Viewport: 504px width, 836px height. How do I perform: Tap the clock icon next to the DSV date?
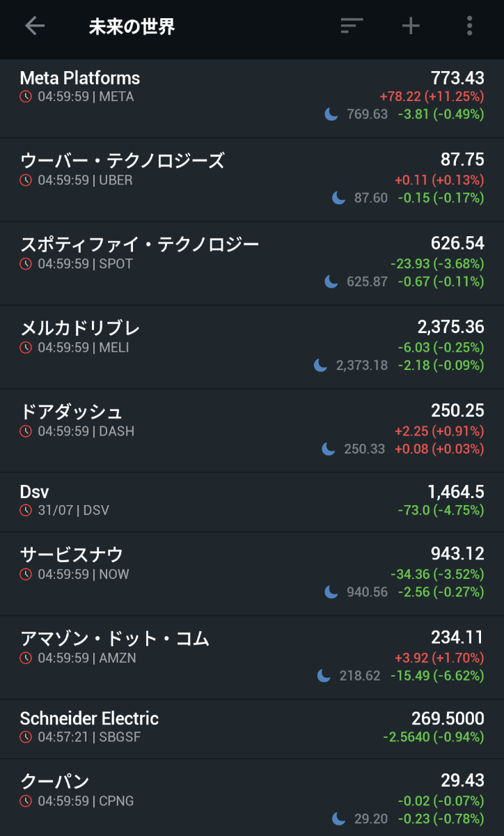26,510
